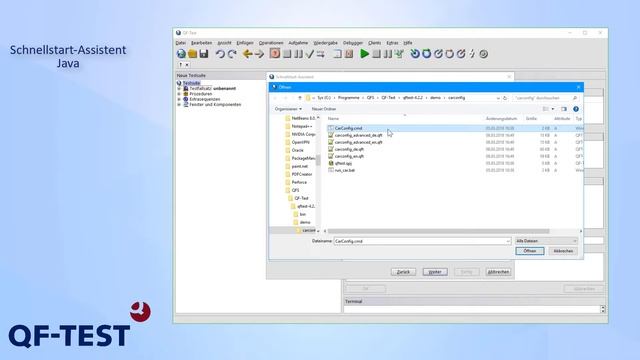Sort by the Name column header
The height and width of the screenshot is (360, 640).
[333, 118]
